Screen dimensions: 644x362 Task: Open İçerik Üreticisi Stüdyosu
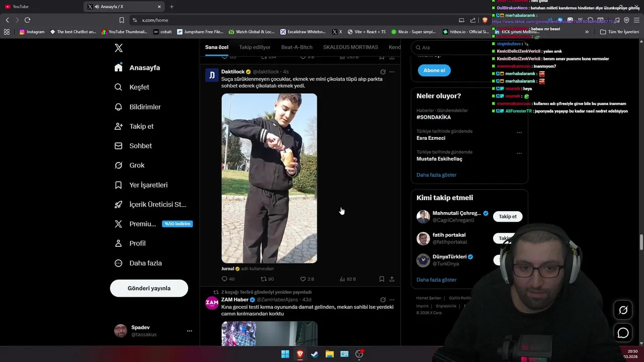(150, 205)
